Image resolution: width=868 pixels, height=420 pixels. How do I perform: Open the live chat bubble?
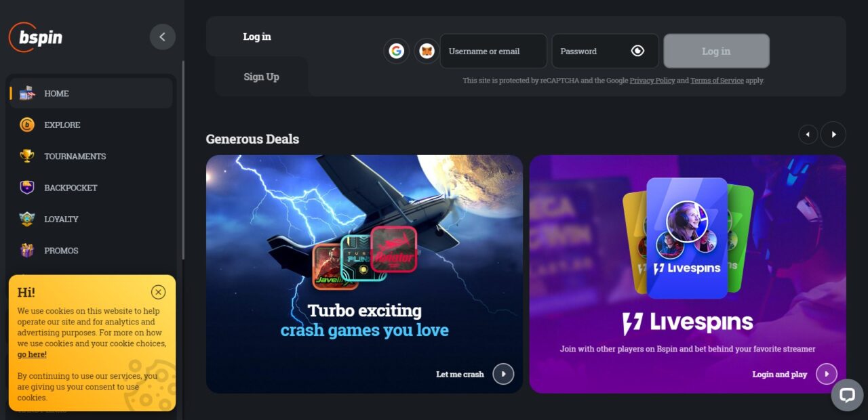[847, 395]
